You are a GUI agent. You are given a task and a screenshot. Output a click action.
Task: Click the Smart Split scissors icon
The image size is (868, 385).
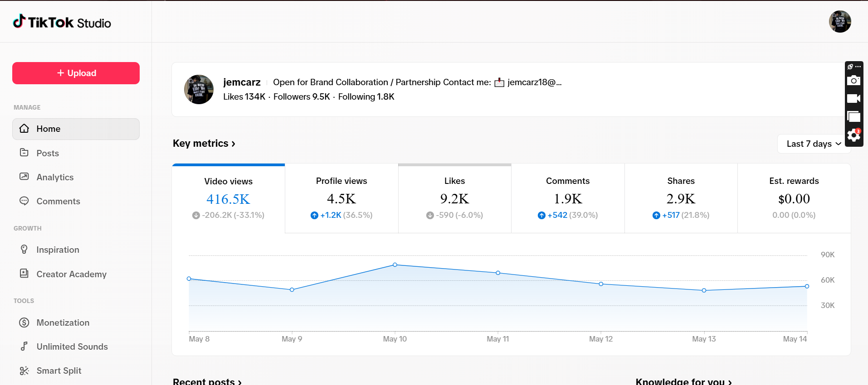tap(24, 371)
